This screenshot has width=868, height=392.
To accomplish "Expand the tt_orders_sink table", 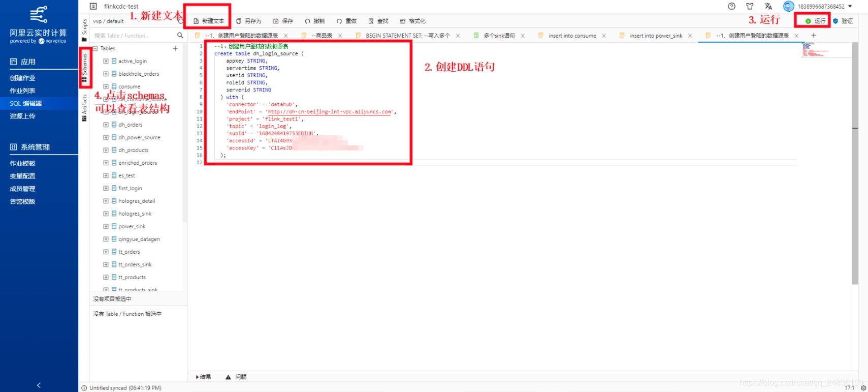I will coord(106,264).
